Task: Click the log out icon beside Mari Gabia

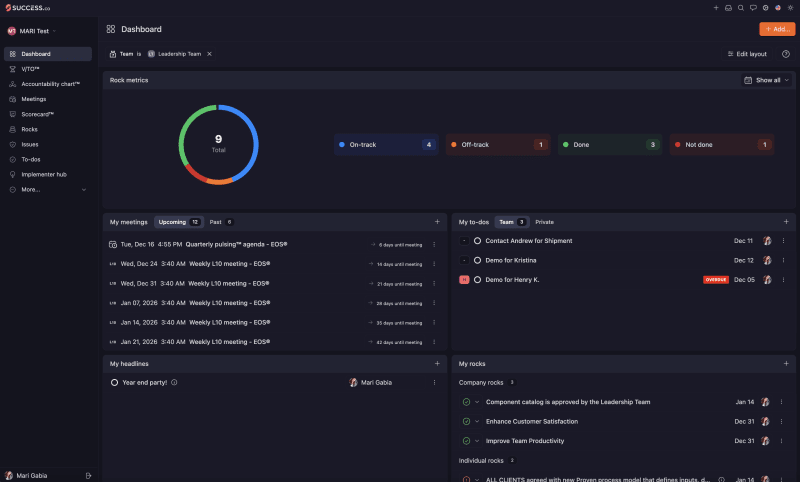Action: [88, 475]
